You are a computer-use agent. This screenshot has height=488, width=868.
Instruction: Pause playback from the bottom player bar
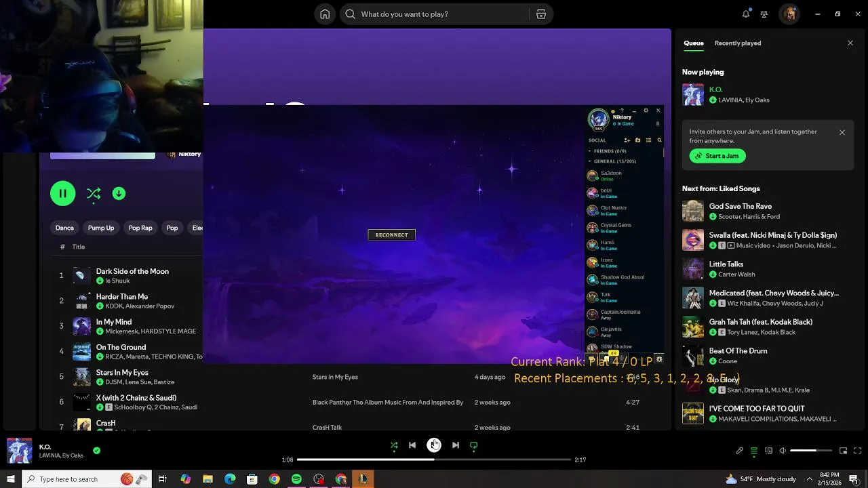pyautogui.click(x=434, y=445)
